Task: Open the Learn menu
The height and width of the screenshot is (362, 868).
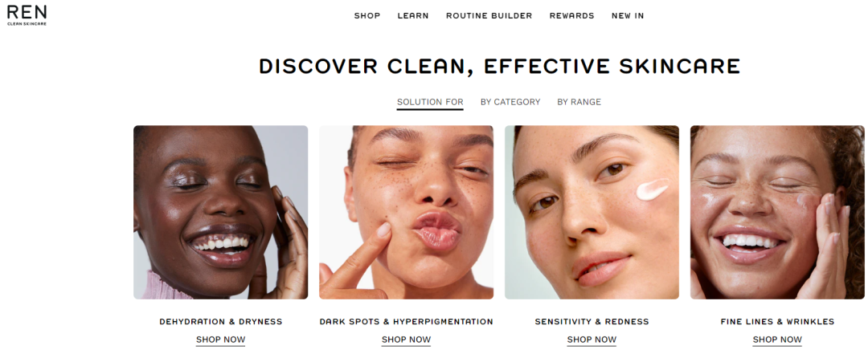Action: (x=413, y=16)
